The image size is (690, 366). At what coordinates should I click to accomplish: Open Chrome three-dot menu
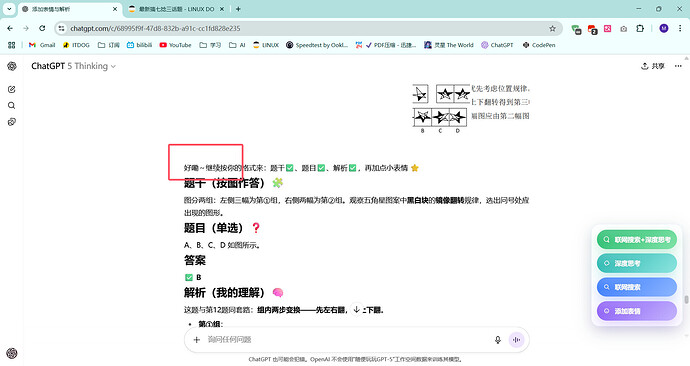(x=680, y=28)
